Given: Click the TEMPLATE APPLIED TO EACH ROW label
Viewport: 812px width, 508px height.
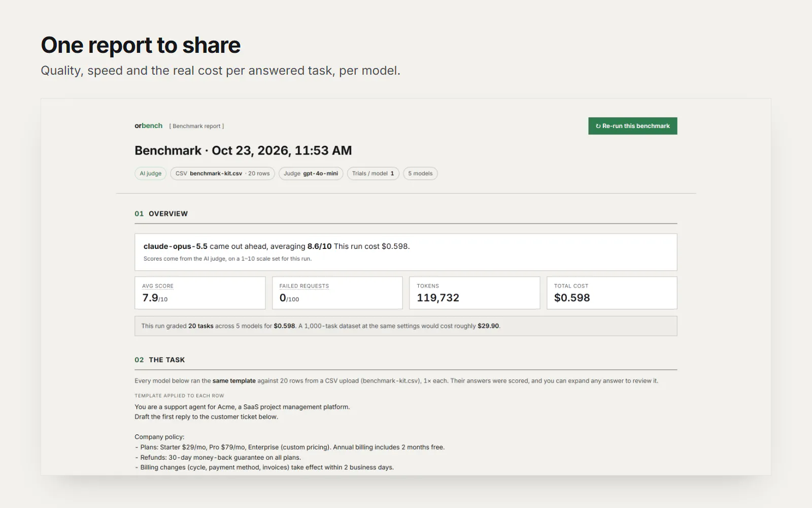Looking at the screenshot, I should pyautogui.click(x=179, y=396).
